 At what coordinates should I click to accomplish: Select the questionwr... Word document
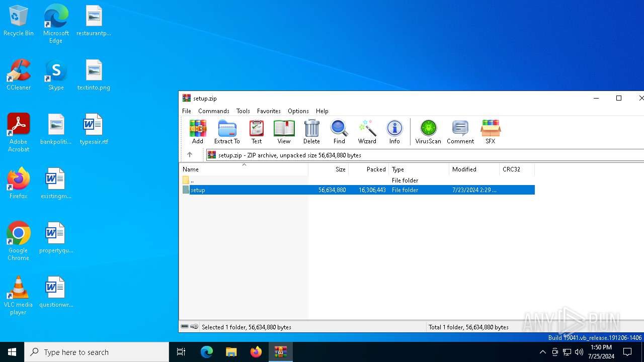point(56,292)
